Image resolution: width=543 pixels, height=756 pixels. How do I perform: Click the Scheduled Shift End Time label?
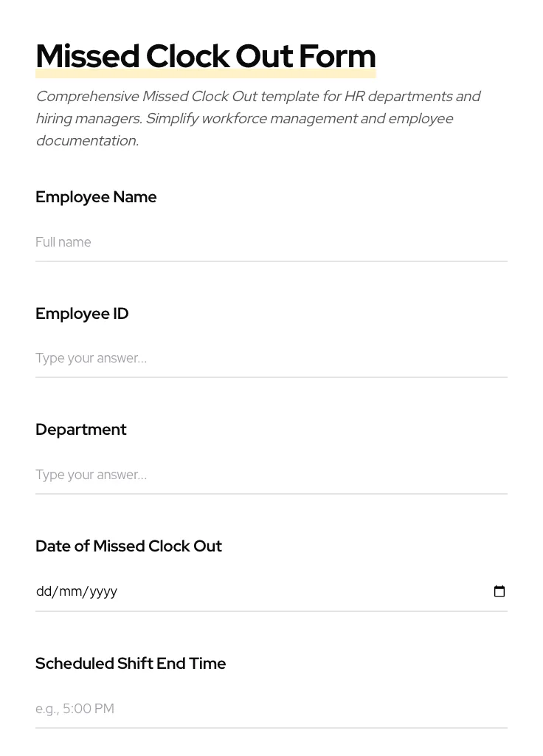coord(131,664)
